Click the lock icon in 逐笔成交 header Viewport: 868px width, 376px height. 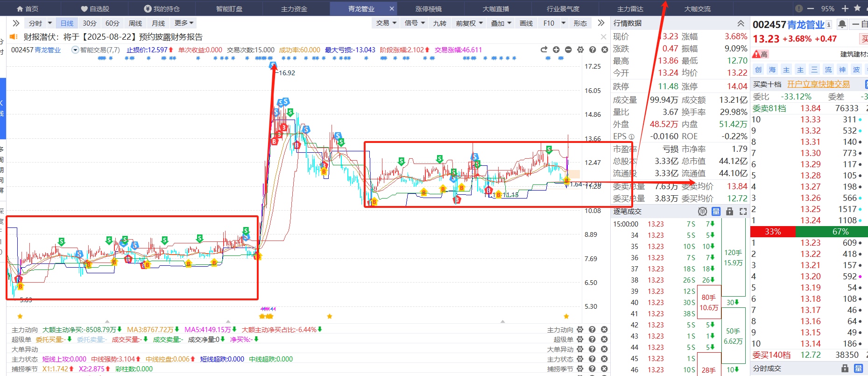tap(729, 212)
